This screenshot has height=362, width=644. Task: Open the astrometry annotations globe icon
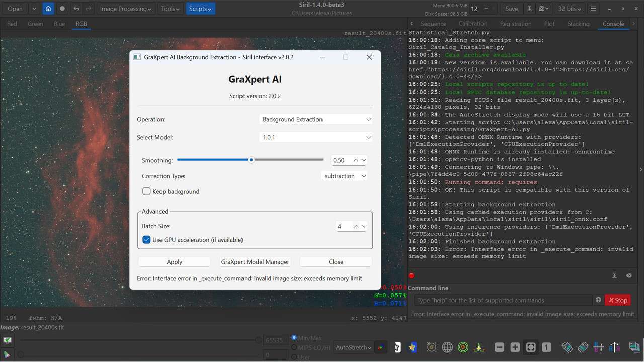(447, 347)
